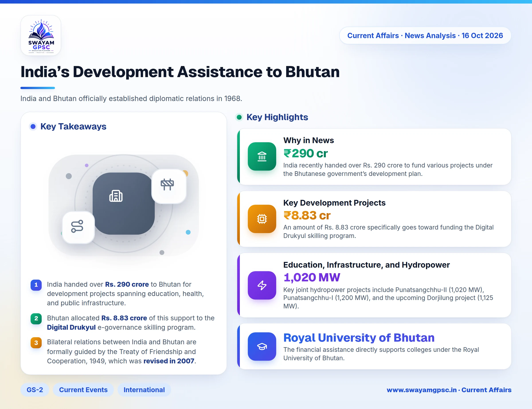Click the green dot beside Key Highlights
The height and width of the screenshot is (409, 532).
tap(239, 117)
